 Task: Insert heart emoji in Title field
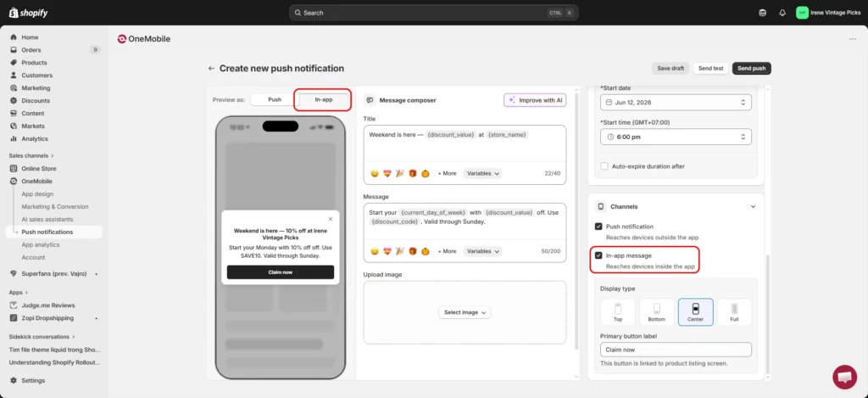coord(387,173)
